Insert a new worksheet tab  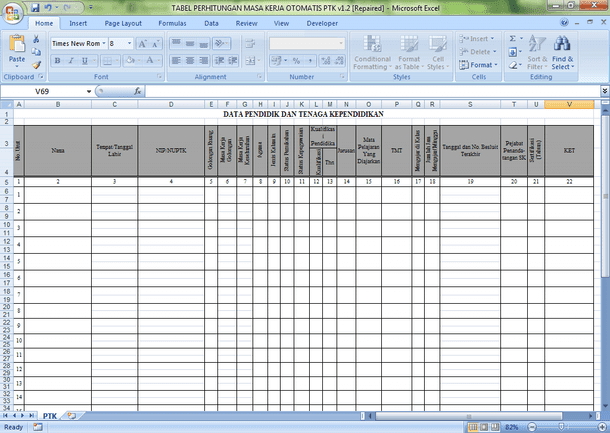click(72, 416)
